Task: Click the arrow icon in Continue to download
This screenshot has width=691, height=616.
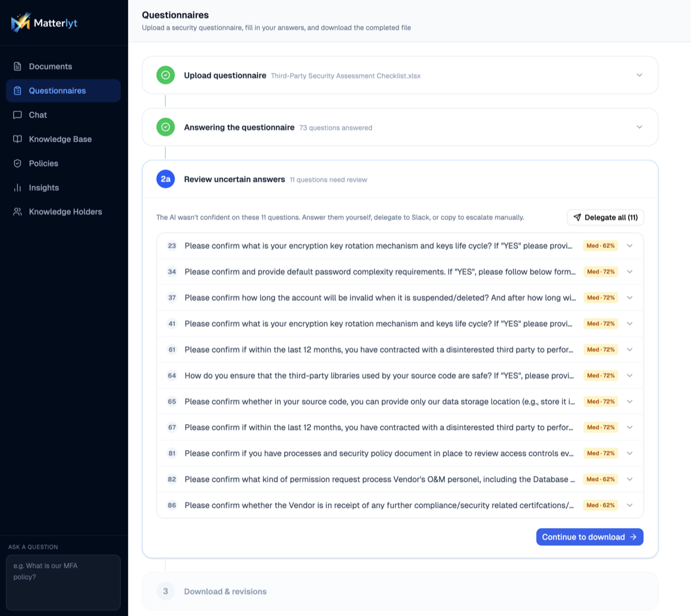Action: [x=633, y=537]
